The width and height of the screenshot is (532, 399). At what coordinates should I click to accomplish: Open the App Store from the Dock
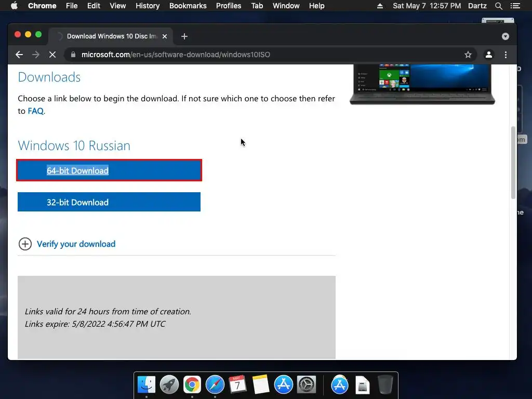click(x=283, y=385)
